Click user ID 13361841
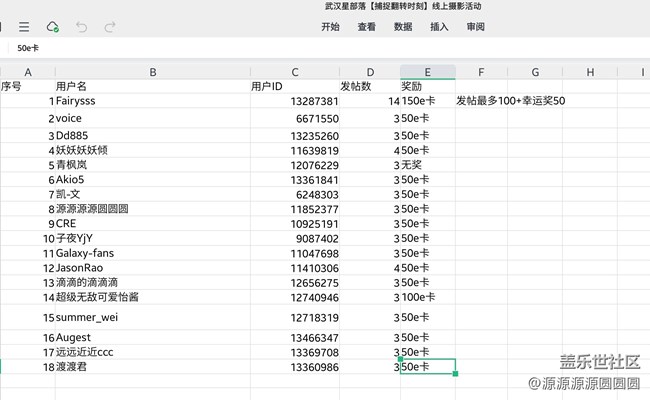650x400 pixels. tap(295, 179)
